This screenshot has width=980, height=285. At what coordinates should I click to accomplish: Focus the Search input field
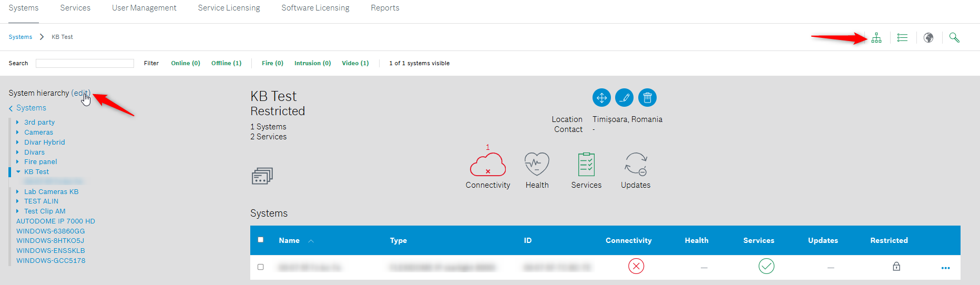85,63
